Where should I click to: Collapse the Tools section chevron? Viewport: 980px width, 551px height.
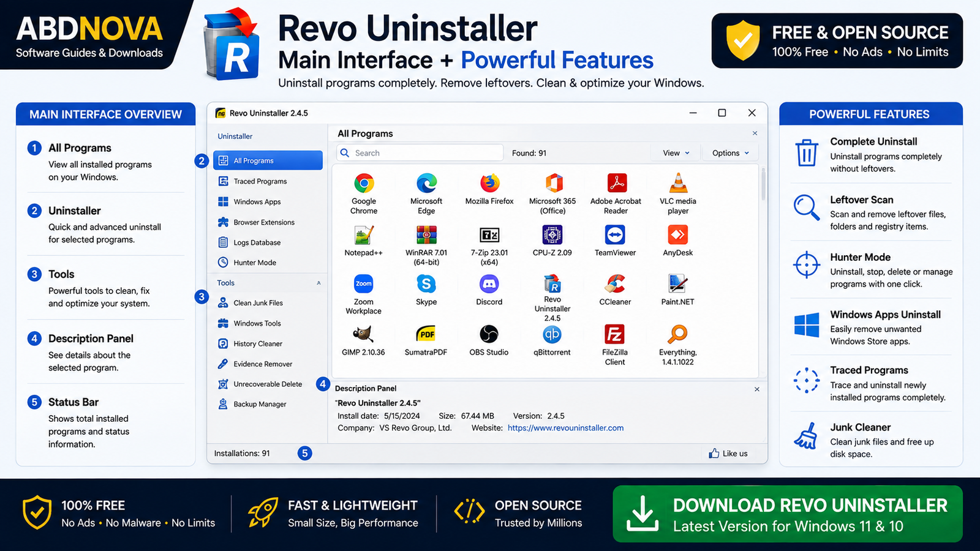[318, 283]
